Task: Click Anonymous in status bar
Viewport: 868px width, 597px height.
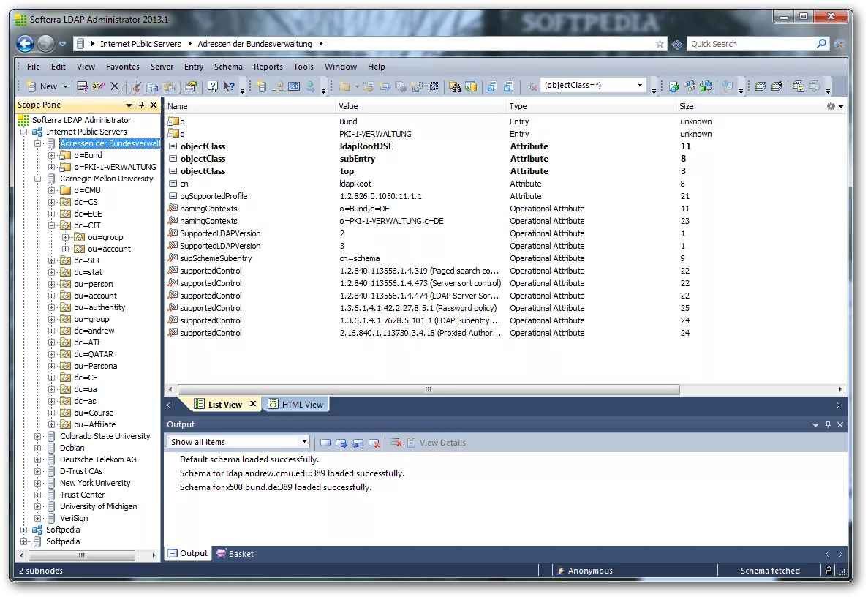Action: [x=590, y=571]
